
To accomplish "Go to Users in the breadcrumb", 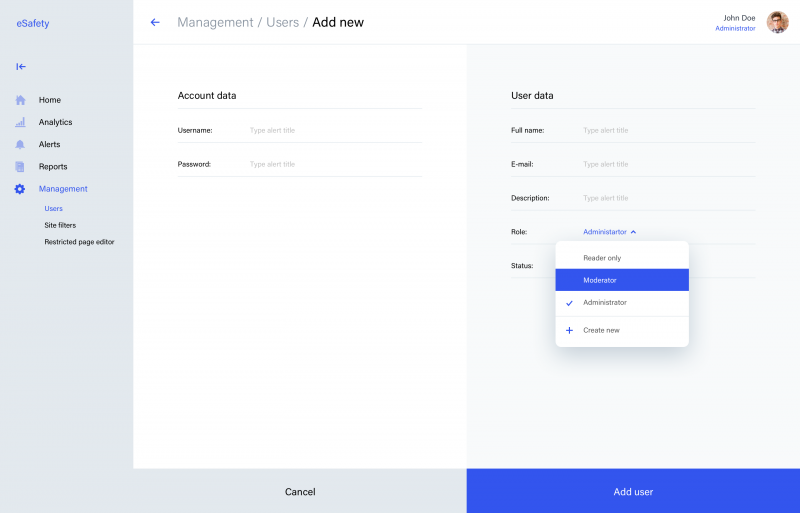I will pos(282,22).
